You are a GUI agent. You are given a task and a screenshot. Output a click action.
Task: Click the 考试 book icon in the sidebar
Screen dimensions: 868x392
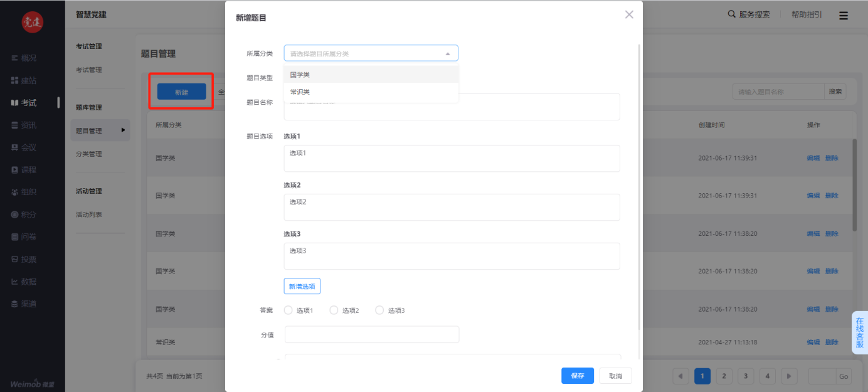click(x=15, y=103)
